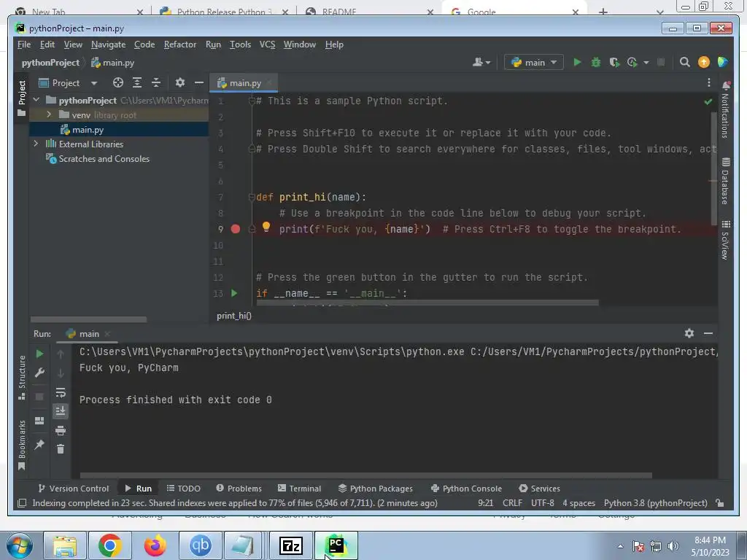Hide the Run tool window
747x560 pixels.
(708, 333)
